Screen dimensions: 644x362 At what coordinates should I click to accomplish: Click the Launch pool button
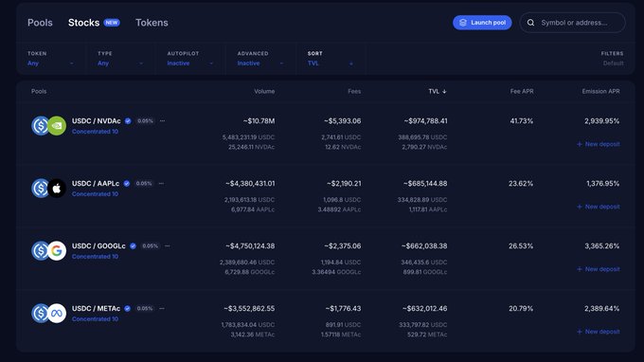[x=482, y=23]
